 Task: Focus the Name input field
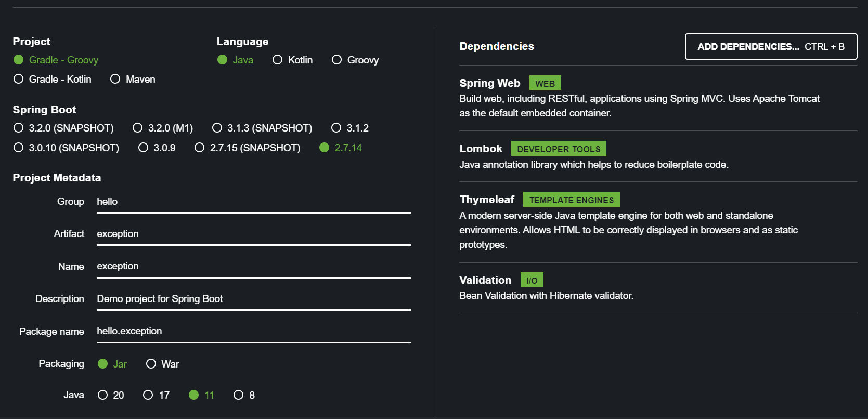tap(254, 266)
